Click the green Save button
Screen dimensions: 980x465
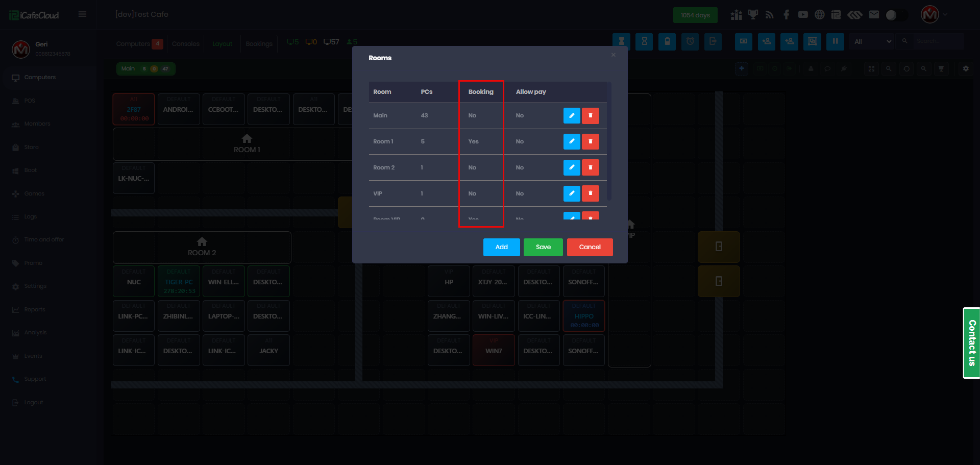click(x=543, y=247)
